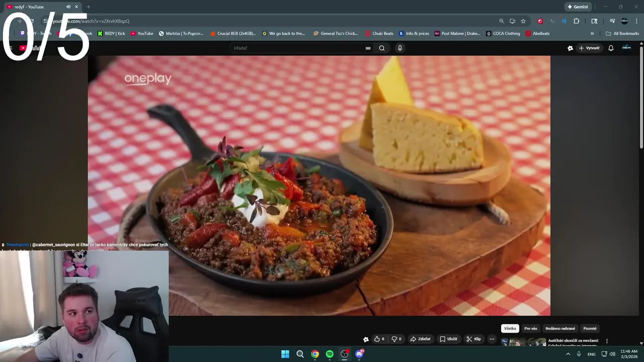The height and width of the screenshot is (362, 644).
Task: Open the Windows Start menu
Action: click(x=285, y=354)
